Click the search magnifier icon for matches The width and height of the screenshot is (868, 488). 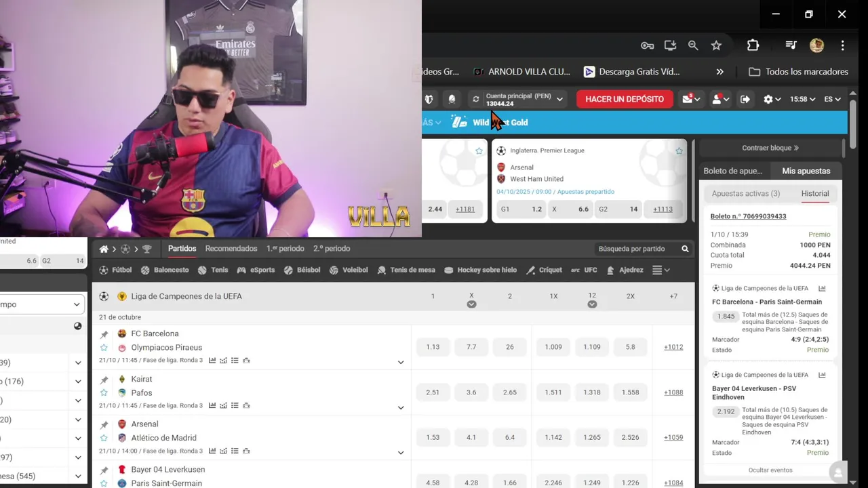686,249
